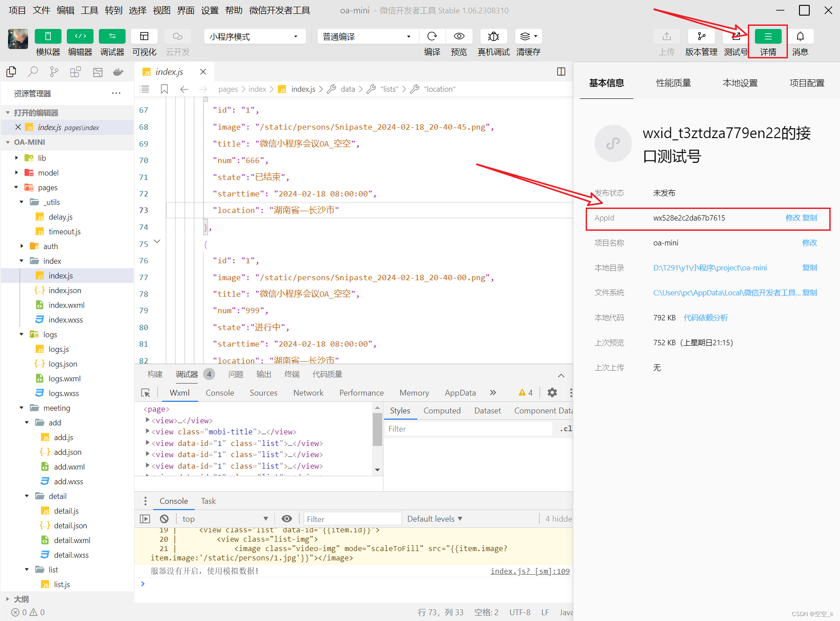Open the source control branch icon
840x621 pixels.
point(54,72)
